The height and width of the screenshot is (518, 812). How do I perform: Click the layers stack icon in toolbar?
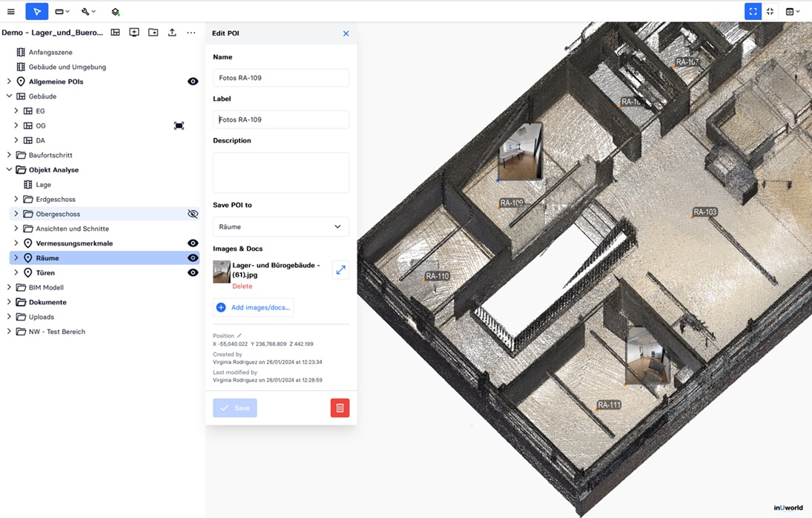pyautogui.click(x=115, y=12)
